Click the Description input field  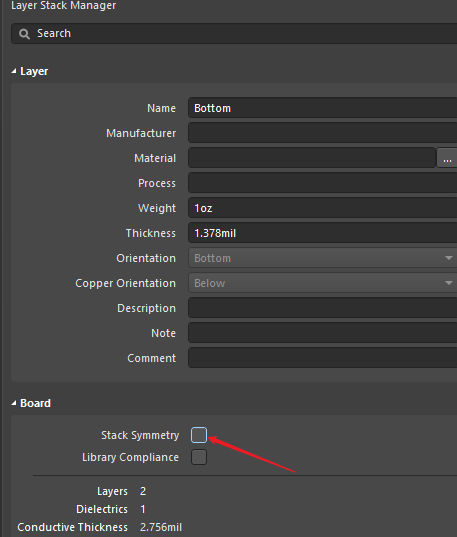click(x=322, y=308)
